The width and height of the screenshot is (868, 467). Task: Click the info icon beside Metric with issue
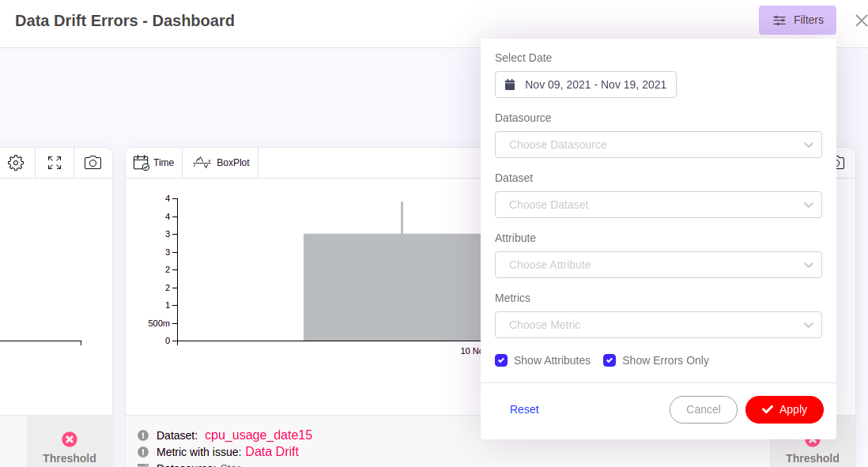(143, 452)
